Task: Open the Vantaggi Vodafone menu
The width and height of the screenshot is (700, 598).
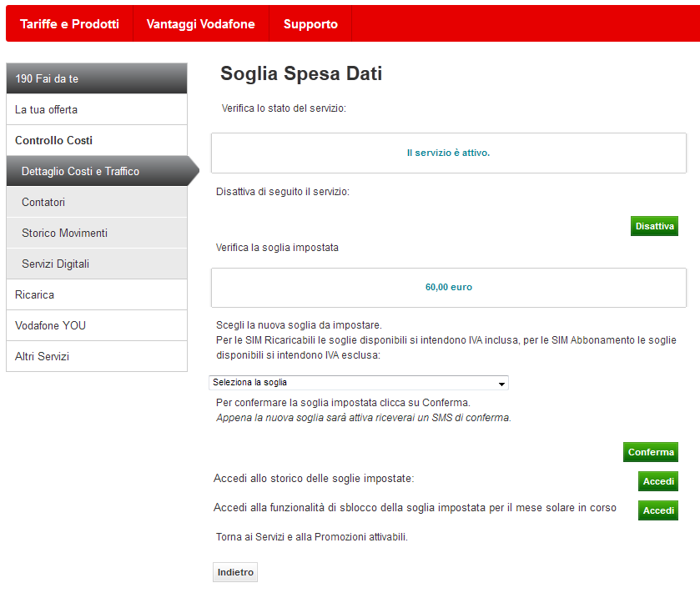Action: [200, 24]
